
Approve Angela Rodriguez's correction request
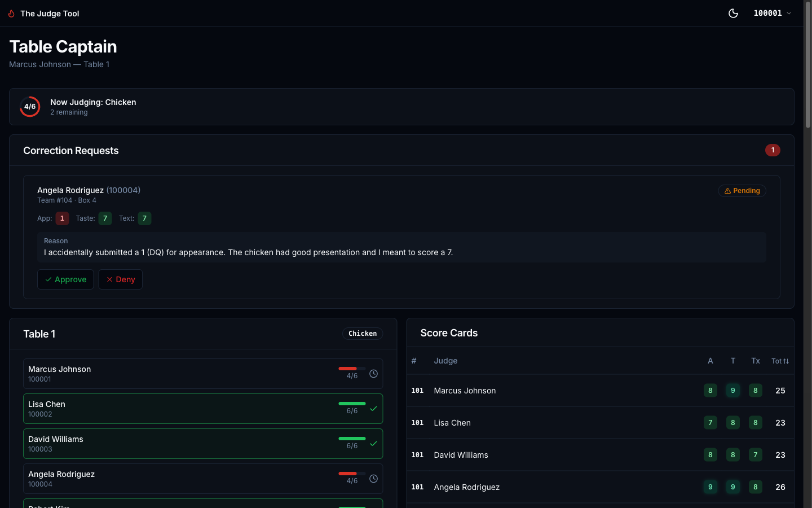[x=65, y=279]
